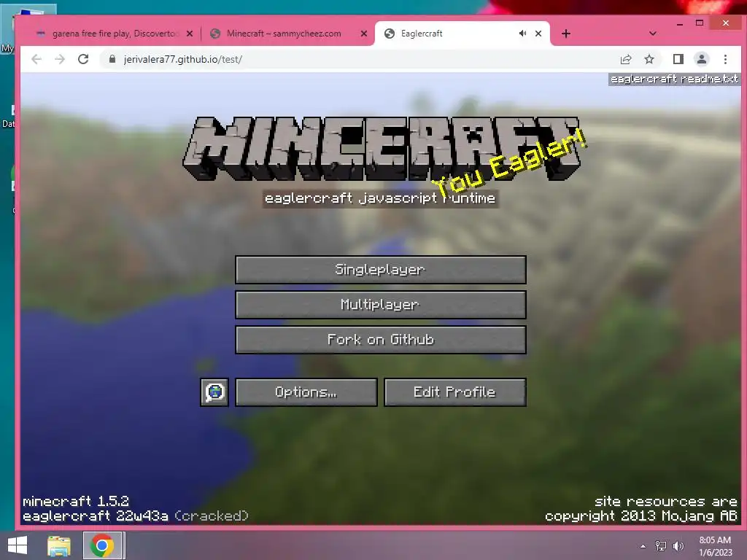Go back to previous page
This screenshot has width=747, height=560.
coord(36,59)
